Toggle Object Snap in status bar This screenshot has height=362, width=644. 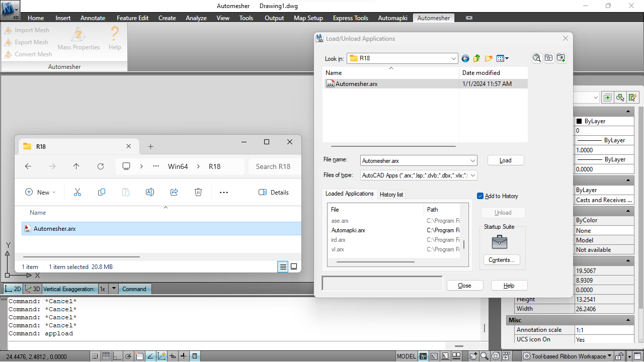click(x=139, y=356)
